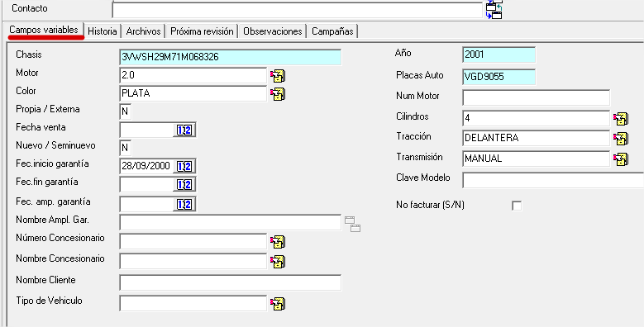The height and width of the screenshot is (327, 644).
Task: Click the Nombre Ampl. Gar. field
Action: (x=231, y=222)
